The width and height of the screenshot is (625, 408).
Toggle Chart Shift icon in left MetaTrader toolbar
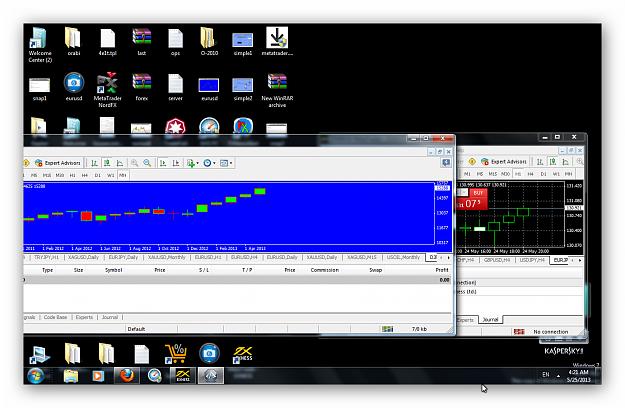[176, 163]
